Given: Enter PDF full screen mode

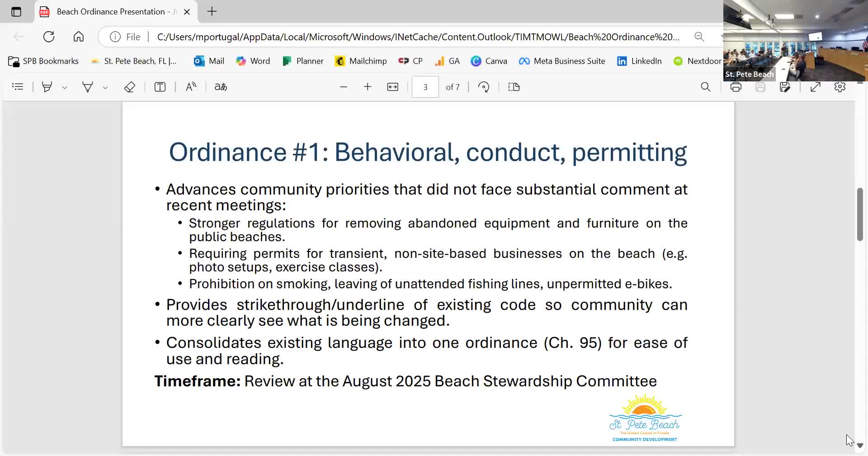Looking at the screenshot, I should click(816, 87).
